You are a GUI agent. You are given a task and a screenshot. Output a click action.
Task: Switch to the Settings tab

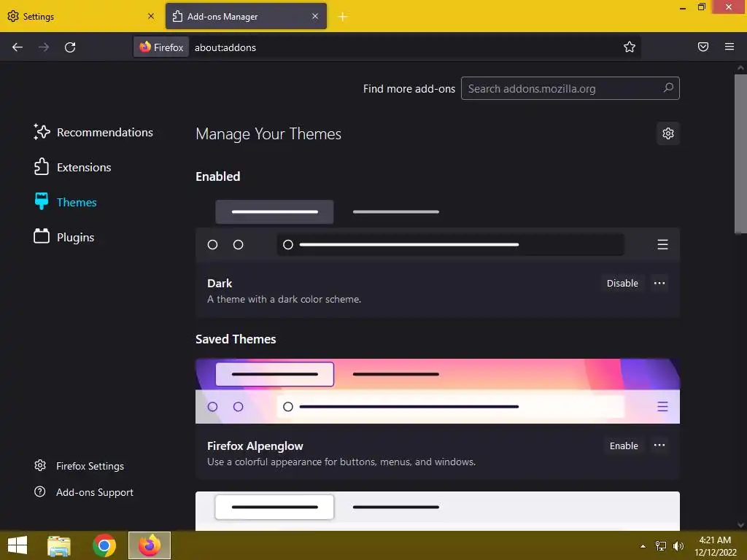[81, 16]
